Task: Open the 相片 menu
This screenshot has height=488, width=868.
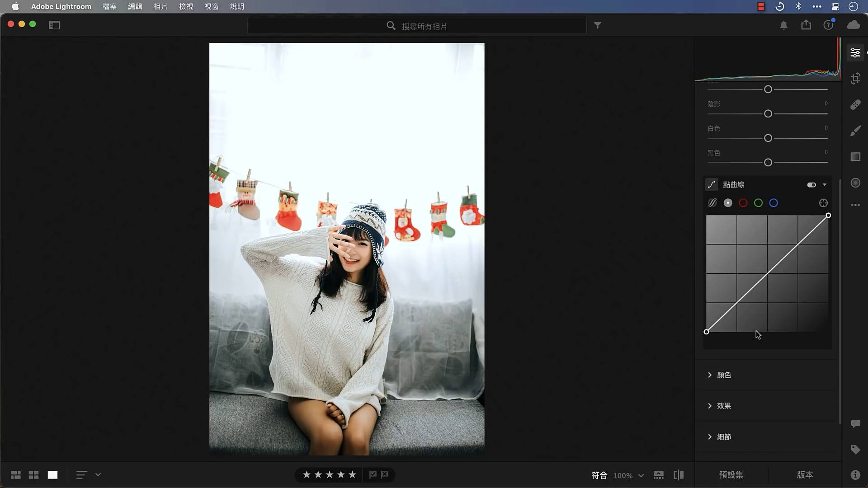Action: pos(160,7)
